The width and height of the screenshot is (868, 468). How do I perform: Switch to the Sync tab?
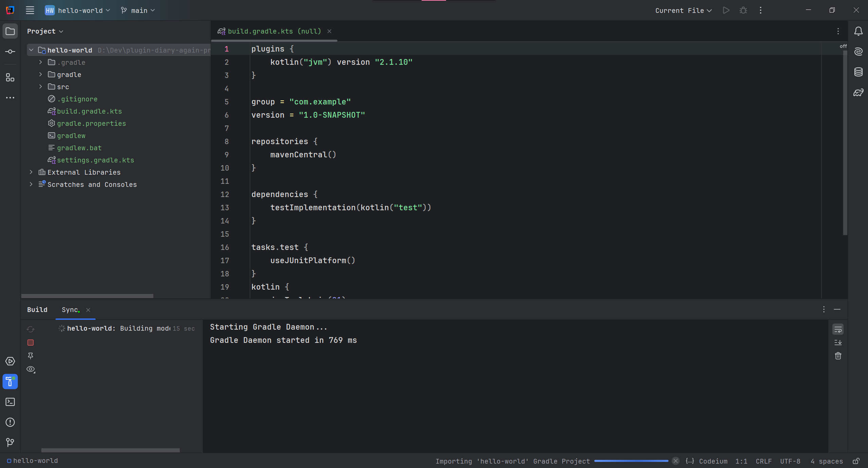tap(70, 310)
